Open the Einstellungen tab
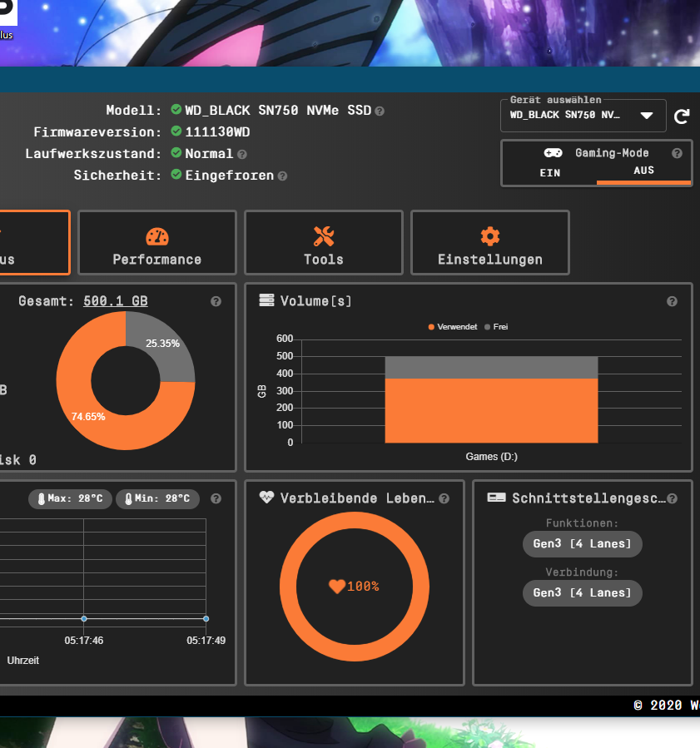700x748 pixels. tap(490, 243)
